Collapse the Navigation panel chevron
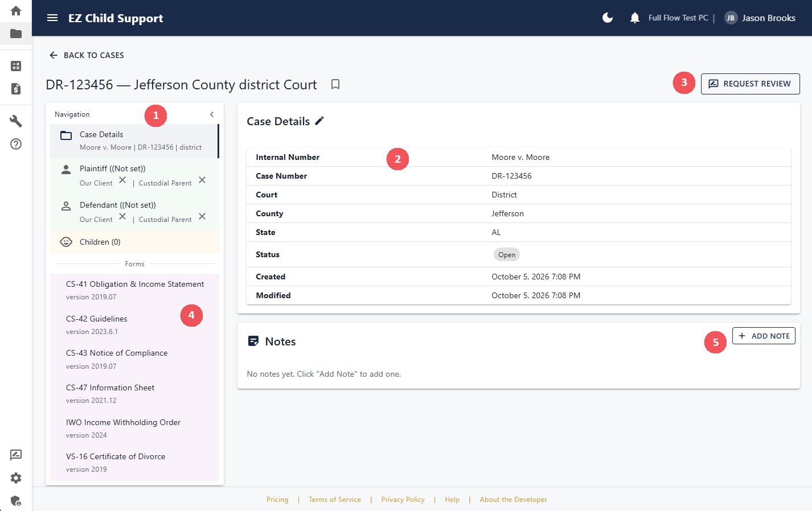812x511 pixels. click(x=212, y=114)
